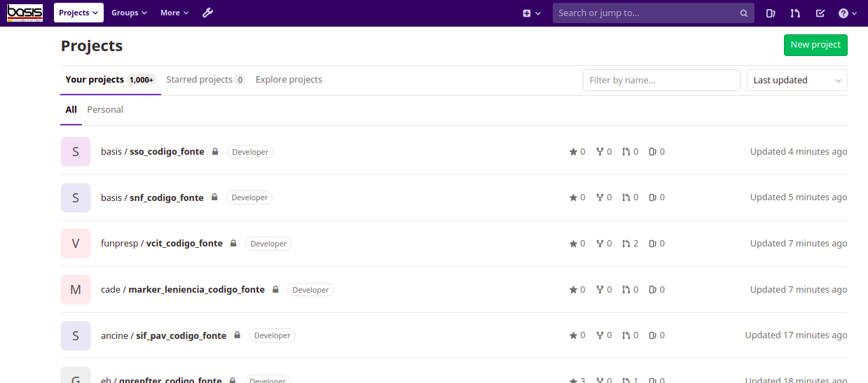Open the to-do list icon

click(820, 13)
